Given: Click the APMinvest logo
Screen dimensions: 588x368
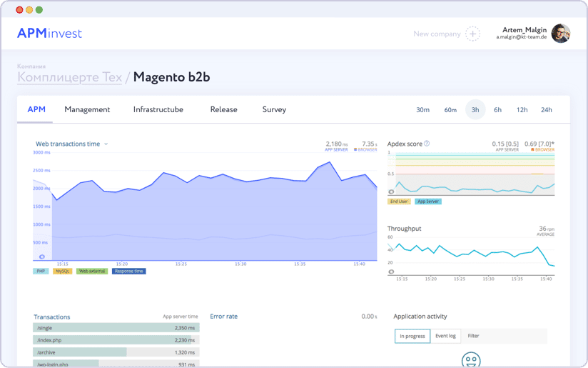Looking at the screenshot, I should (x=49, y=34).
